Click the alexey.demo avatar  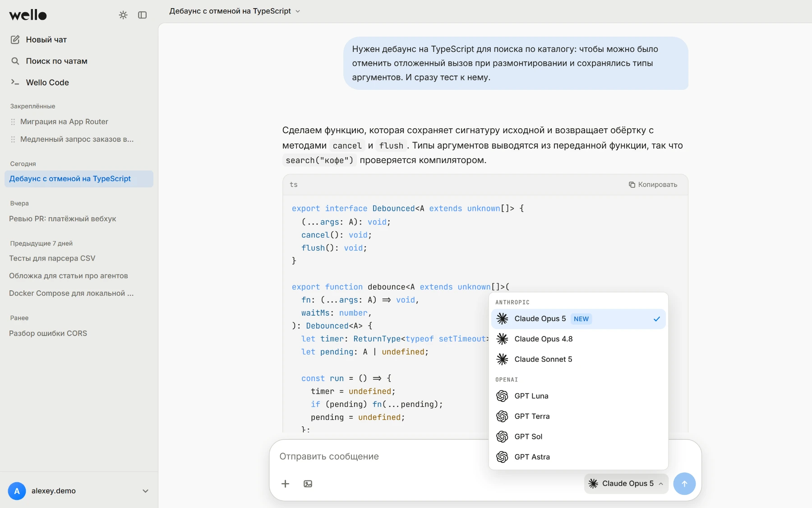(17, 491)
